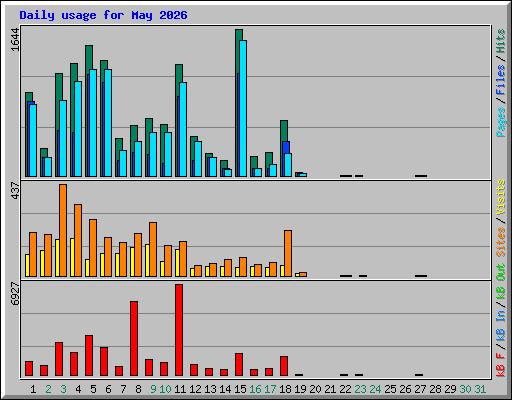Click the 1644 y-axis value

[15, 40]
